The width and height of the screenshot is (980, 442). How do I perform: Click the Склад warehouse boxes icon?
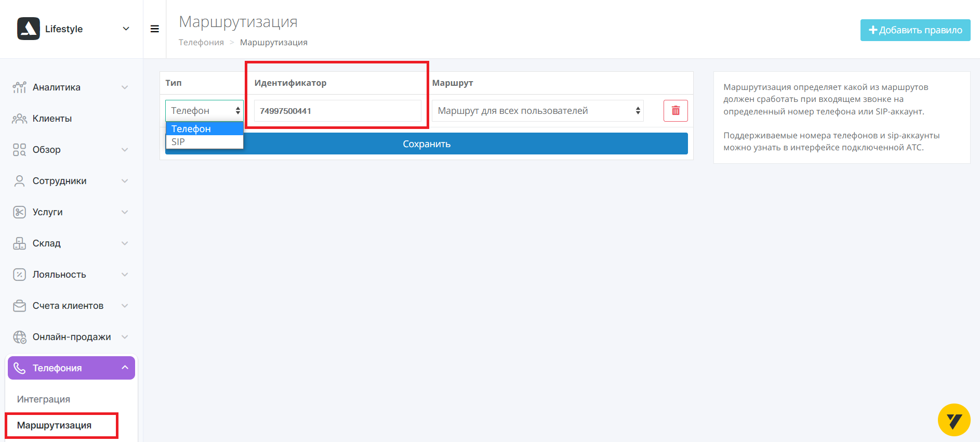[x=19, y=243]
